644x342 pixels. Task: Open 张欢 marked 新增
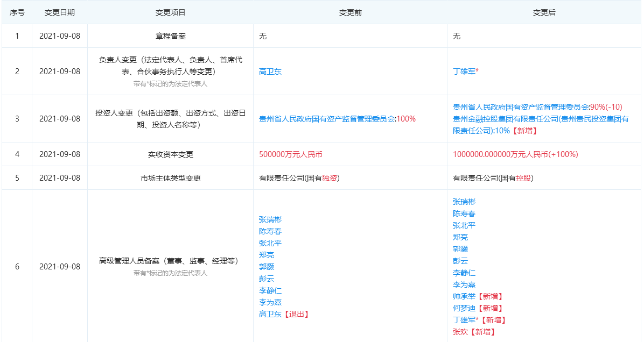click(460, 332)
